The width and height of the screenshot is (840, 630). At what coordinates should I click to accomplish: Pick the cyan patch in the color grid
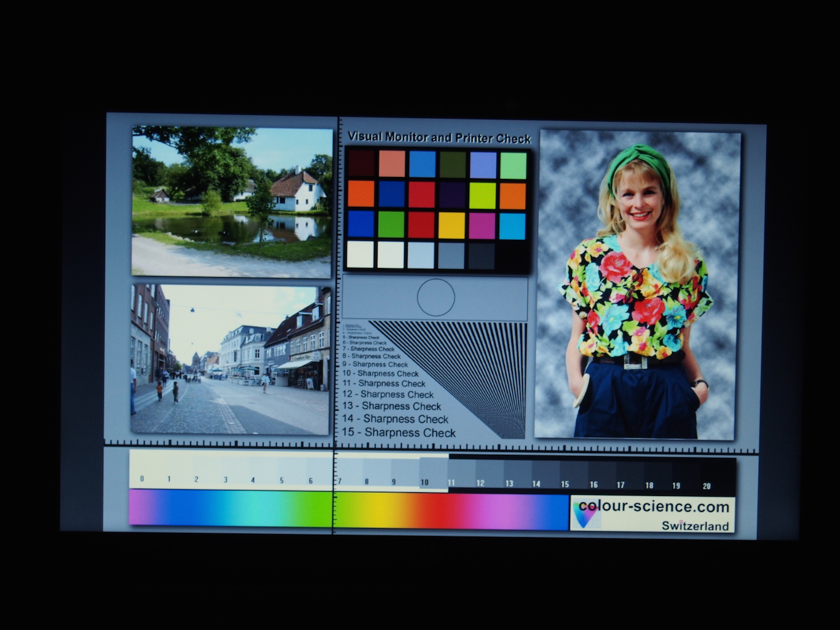(512, 226)
